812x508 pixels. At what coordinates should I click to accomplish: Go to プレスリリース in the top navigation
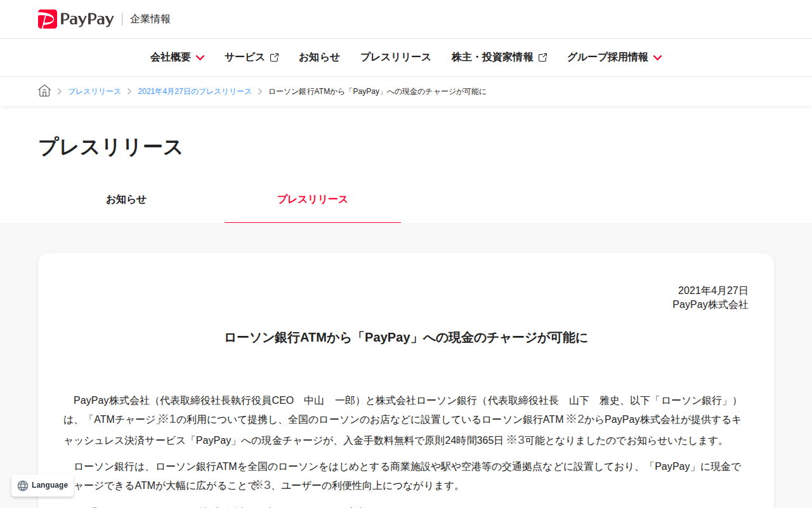395,57
